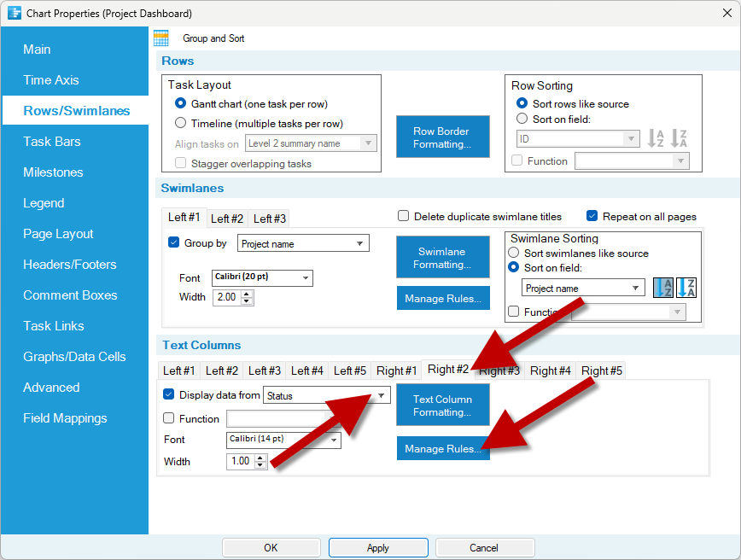Screen dimensions: 741x560
Task: Click OK to confirm changes
Action: [x=271, y=548]
